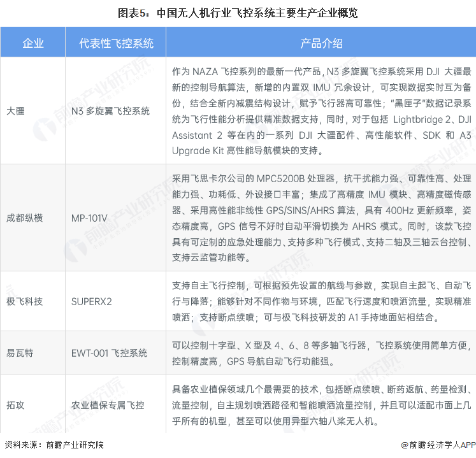Select the '拓攻' company cell
Viewport: 476px width, 458px height.
(32, 404)
